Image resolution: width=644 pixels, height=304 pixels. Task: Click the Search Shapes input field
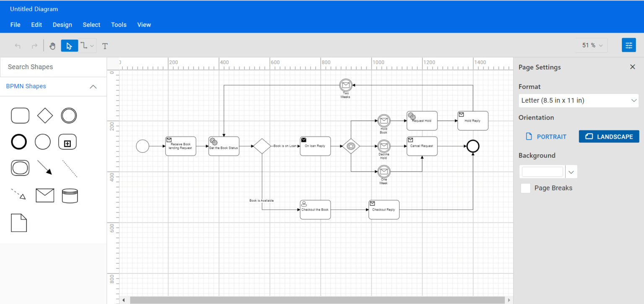(x=53, y=67)
